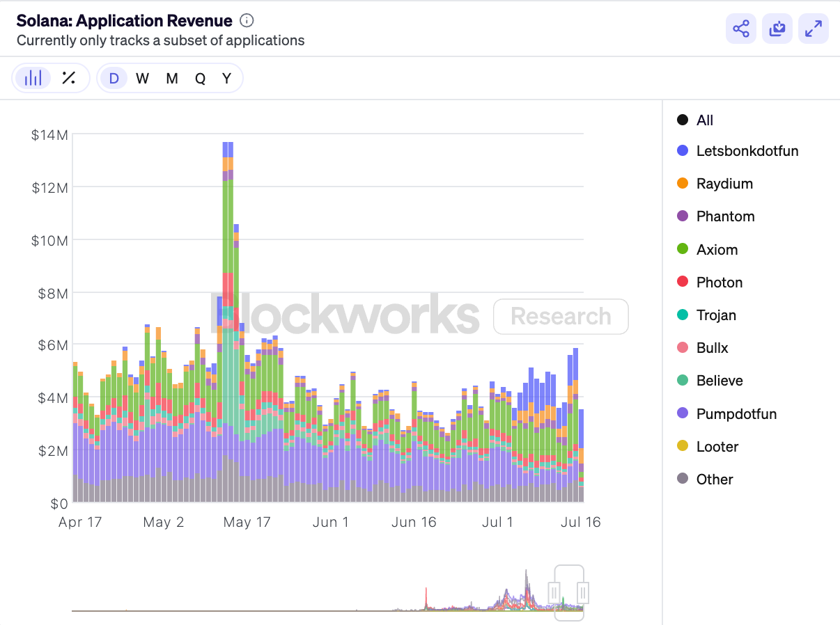Select yearly (Y) interval
This screenshot has height=625, width=840.
coord(226,78)
